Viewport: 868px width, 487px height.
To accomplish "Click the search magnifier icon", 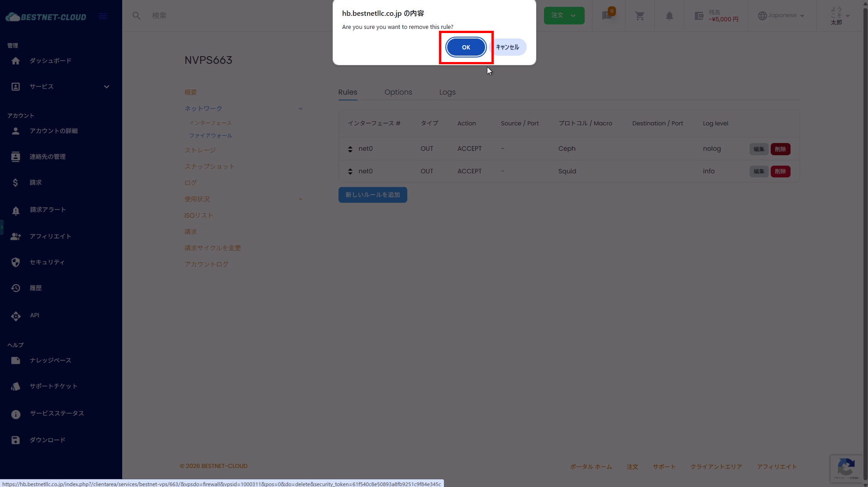I will [136, 16].
